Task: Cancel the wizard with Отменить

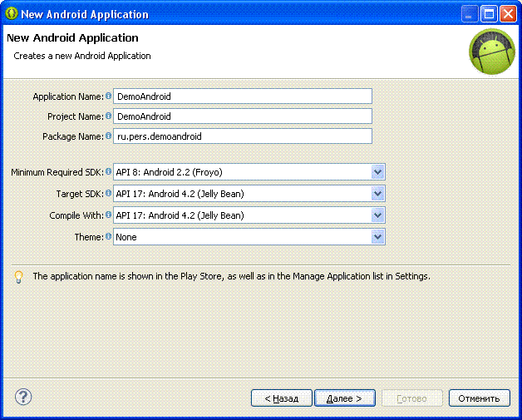Action: 480,398
